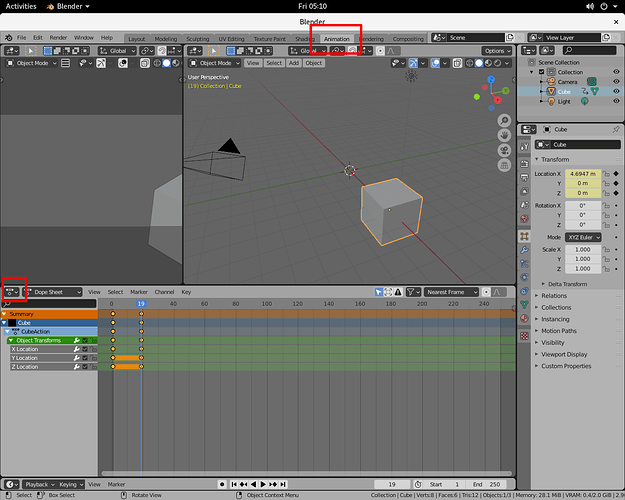625x500 pixels.
Task: Click the zoom magnifier icon in viewport
Action: tap(504, 120)
